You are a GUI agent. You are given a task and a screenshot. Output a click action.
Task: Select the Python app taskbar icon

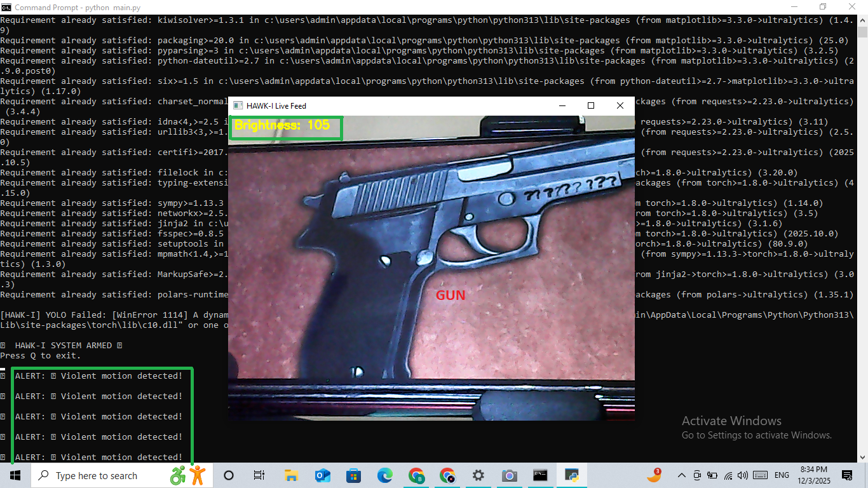pyautogui.click(x=572, y=475)
